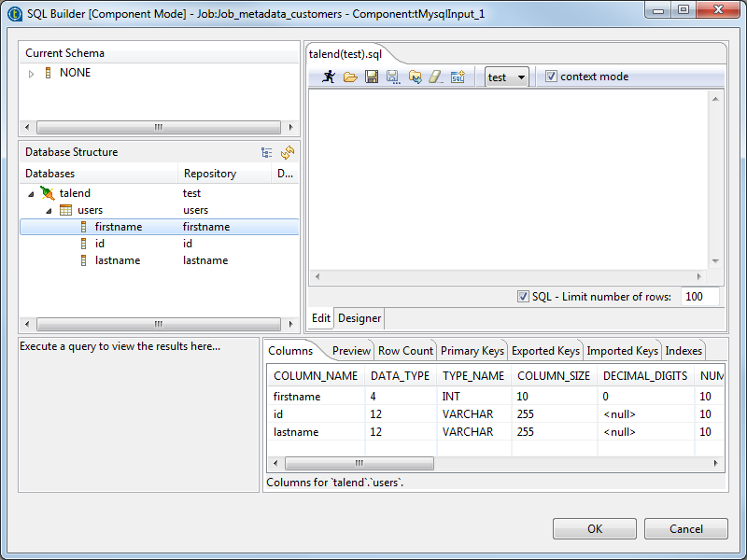Click the row limit field showing 100
The height and width of the screenshot is (560, 747).
[x=699, y=297]
